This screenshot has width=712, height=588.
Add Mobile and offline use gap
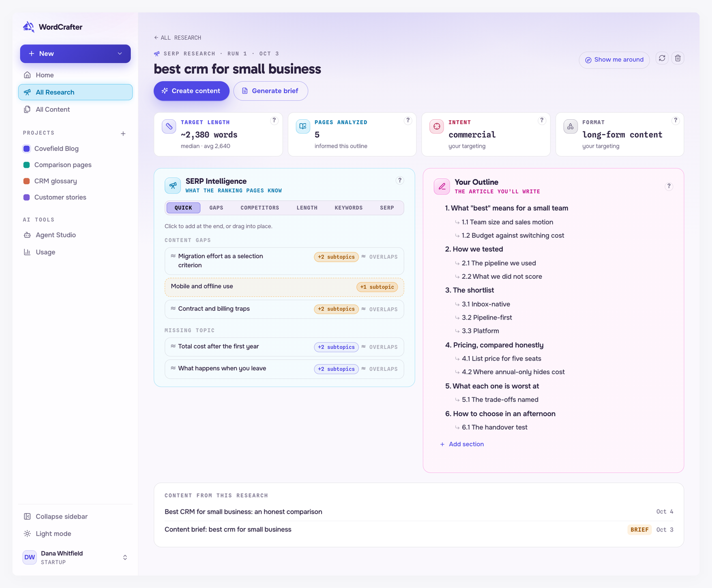click(284, 287)
